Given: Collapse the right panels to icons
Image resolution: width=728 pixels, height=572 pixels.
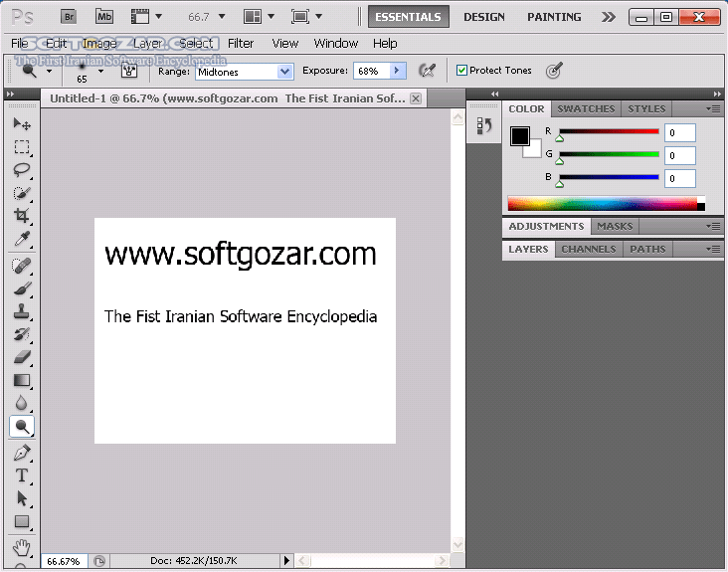Looking at the screenshot, I should coord(717,94).
